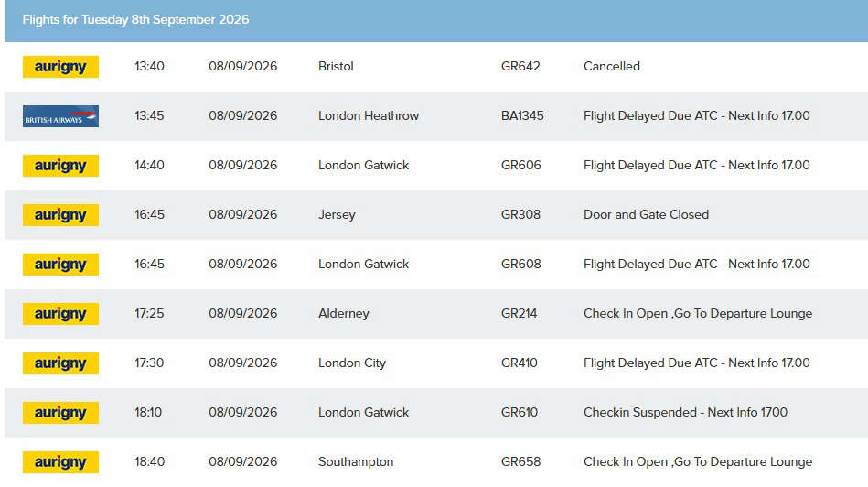Click the Aurigny logo on the London City row
Screen dimensions: 868x487
point(60,363)
